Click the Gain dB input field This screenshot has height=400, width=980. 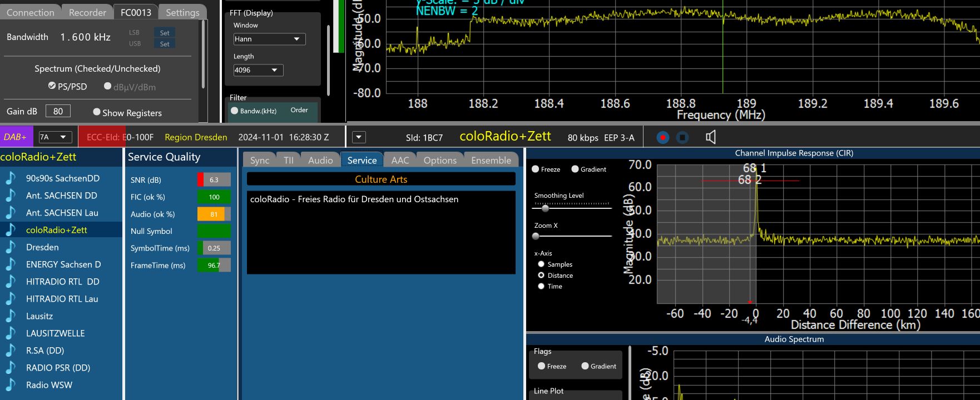click(58, 111)
